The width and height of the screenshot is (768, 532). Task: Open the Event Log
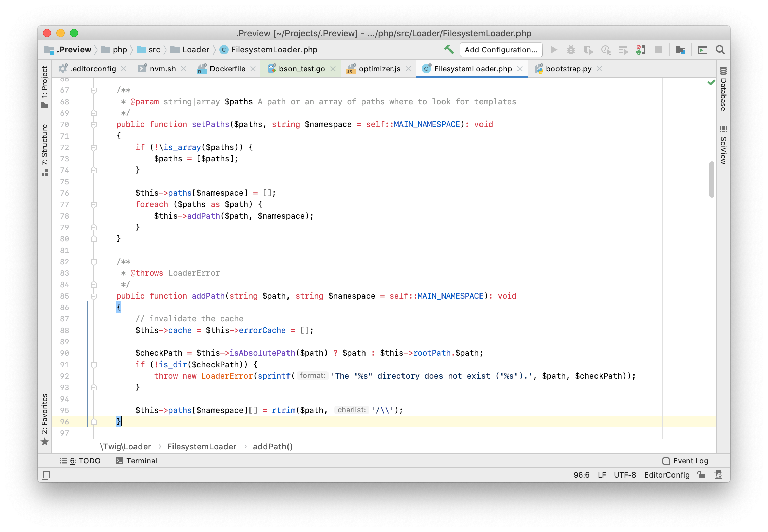pyautogui.click(x=685, y=461)
